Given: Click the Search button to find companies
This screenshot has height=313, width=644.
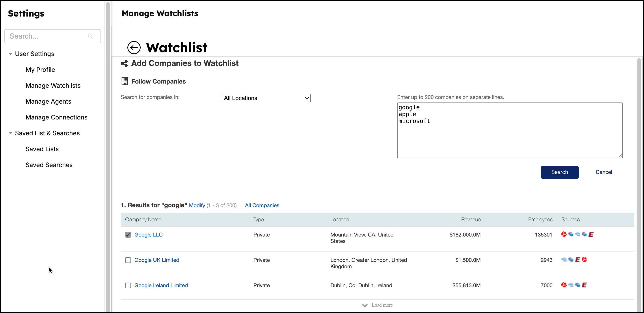Looking at the screenshot, I should (x=560, y=172).
